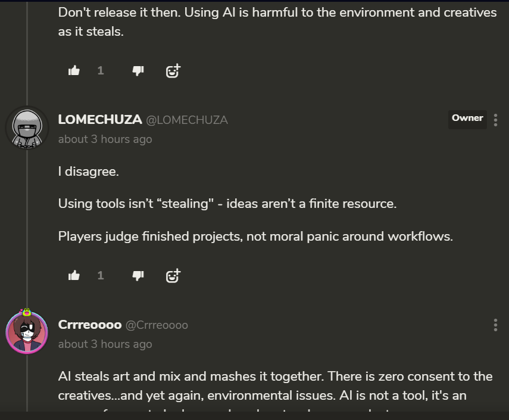Click the LOMECHUZA display name

coord(100,120)
